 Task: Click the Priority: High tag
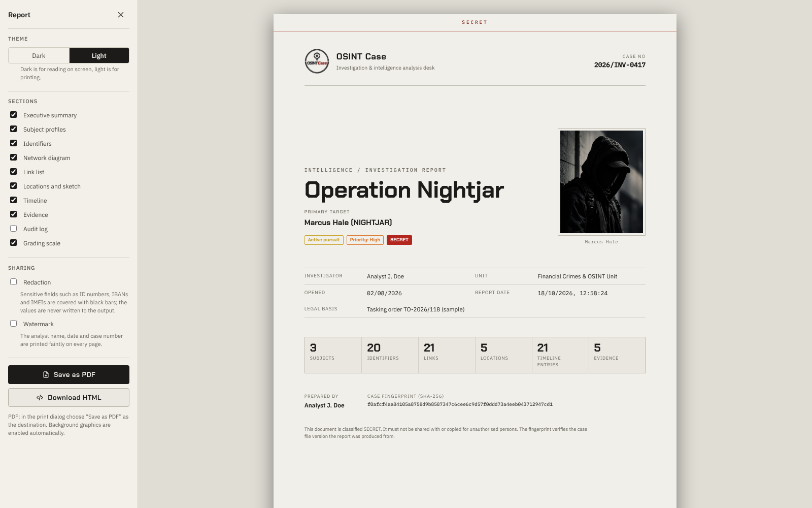click(365, 240)
